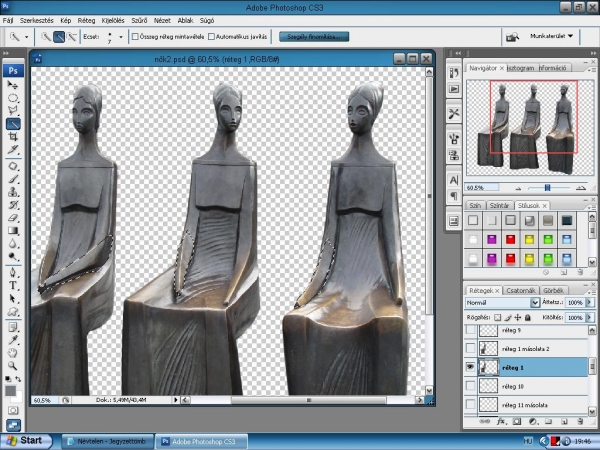Enable Összes réteg mintavétele checkbox

tap(135, 37)
